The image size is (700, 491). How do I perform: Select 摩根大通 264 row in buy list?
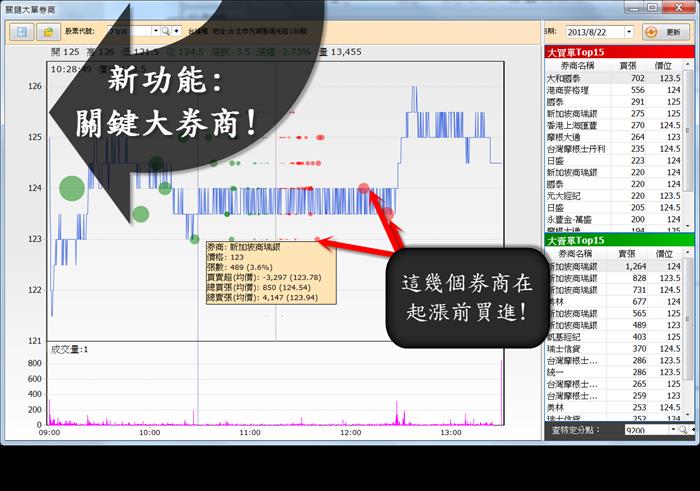click(x=614, y=137)
